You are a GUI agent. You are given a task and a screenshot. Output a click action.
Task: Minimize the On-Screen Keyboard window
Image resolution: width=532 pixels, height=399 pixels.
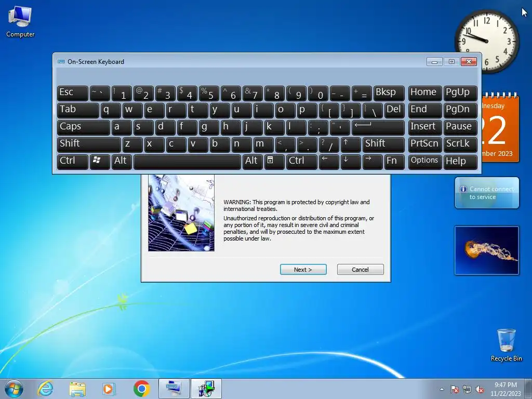pyautogui.click(x=434, y=62)
